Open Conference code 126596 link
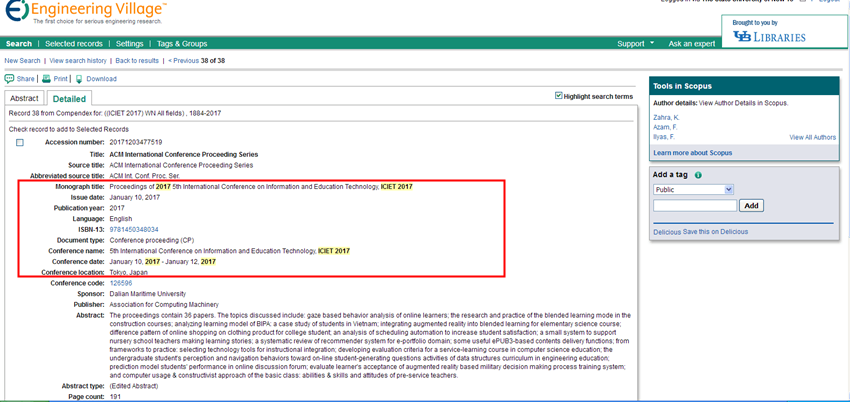 click(x=121, y=283)
